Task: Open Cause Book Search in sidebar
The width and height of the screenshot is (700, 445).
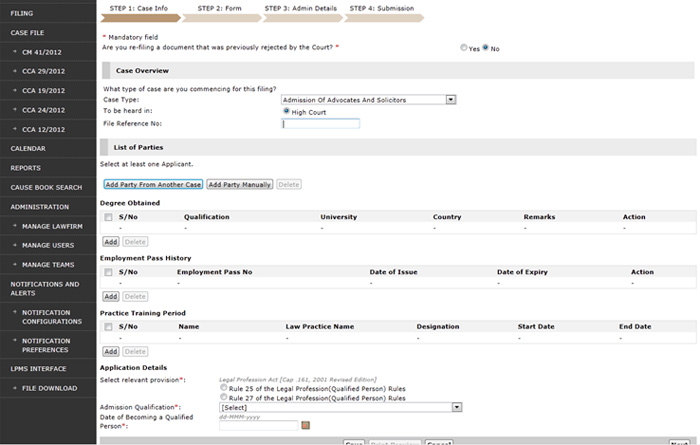Action: (46, 187)
